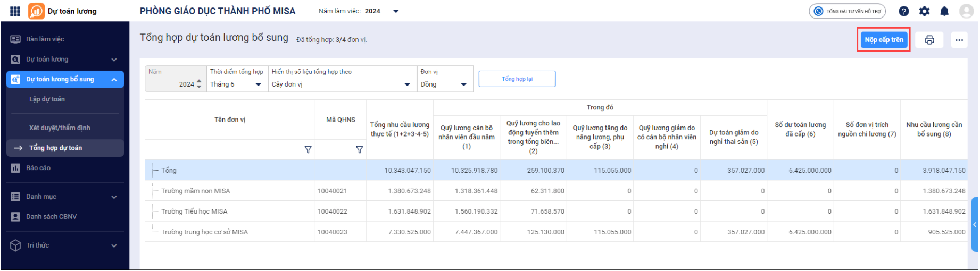Click the total value 10.343.047.150
The width and height of the screenshot is (980, 271).
408,171
